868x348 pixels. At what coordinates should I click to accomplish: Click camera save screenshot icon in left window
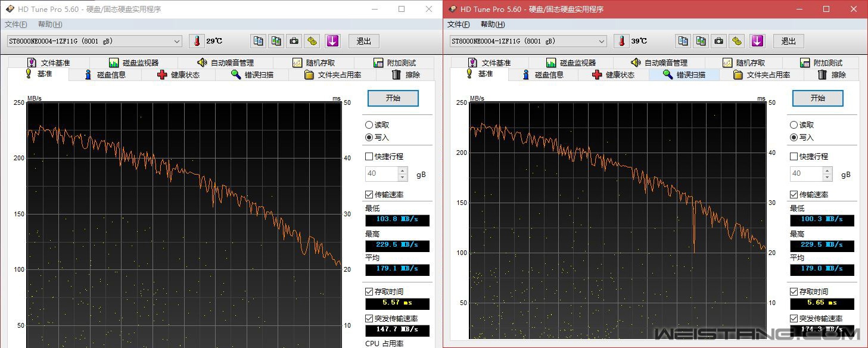294,41
